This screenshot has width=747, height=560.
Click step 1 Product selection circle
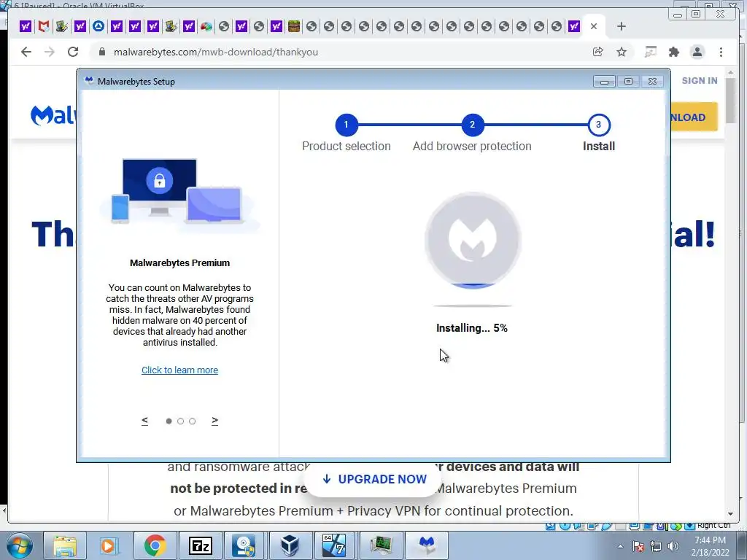(x=346, y=125)
